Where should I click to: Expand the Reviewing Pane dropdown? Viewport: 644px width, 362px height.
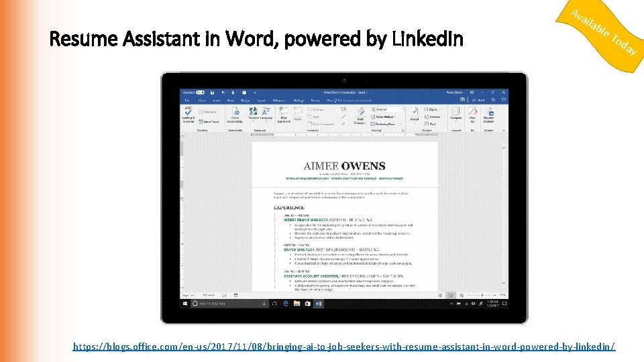385,124
